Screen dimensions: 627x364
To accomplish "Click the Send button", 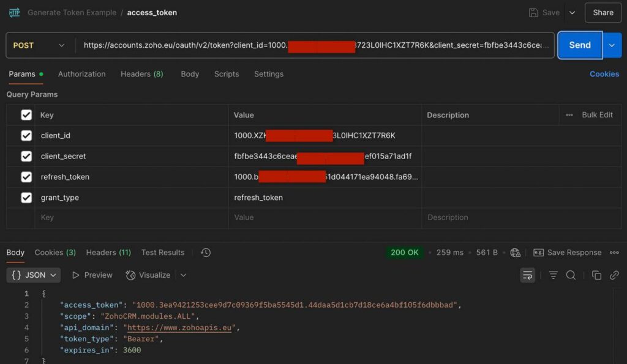I will pyautogui.click(x=580, y=45).
